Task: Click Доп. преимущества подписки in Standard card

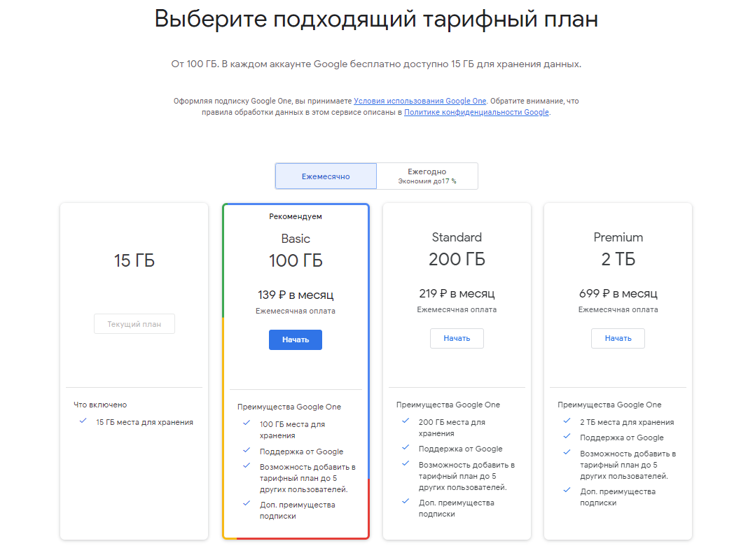Action: [x=456, y=508]
